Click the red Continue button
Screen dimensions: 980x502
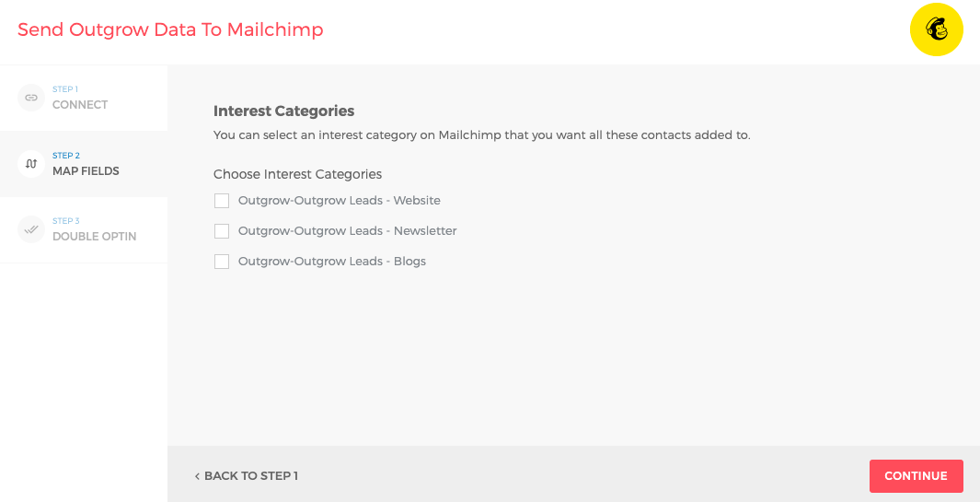(x=917, y=475)
